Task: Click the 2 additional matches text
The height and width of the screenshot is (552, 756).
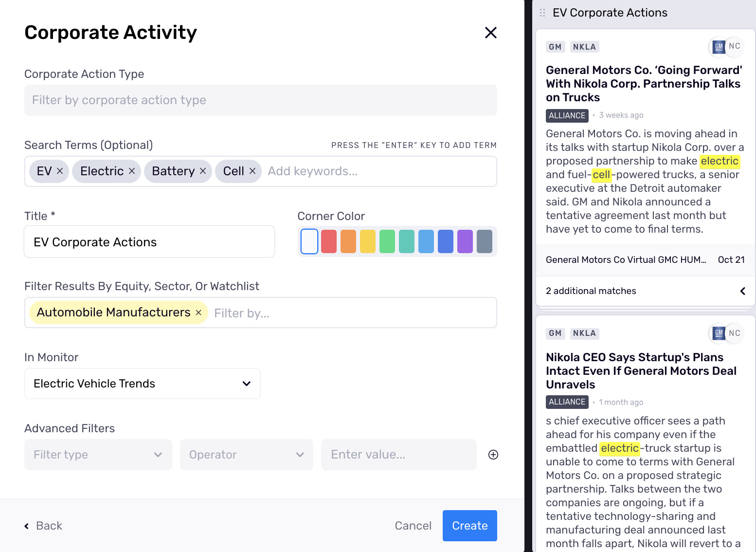Action: [591, 291]
